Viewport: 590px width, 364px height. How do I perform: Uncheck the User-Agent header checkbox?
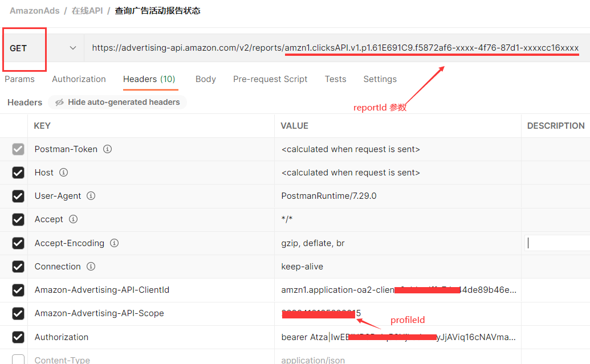click(x=18, y=196)
